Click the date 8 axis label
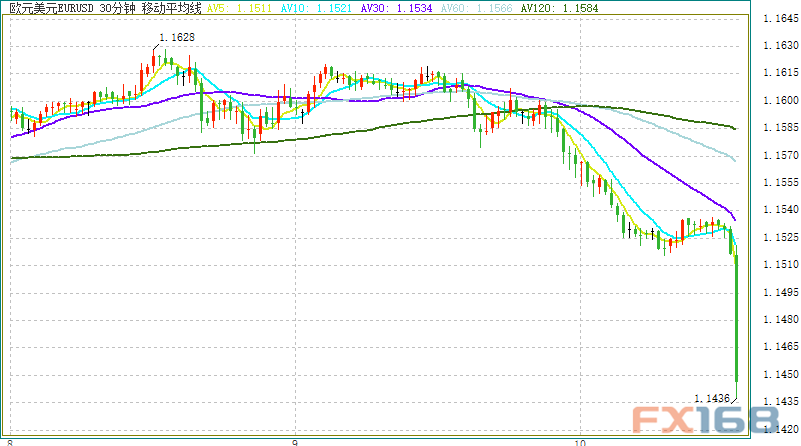 pyautogui.click(x=10, y=442)
